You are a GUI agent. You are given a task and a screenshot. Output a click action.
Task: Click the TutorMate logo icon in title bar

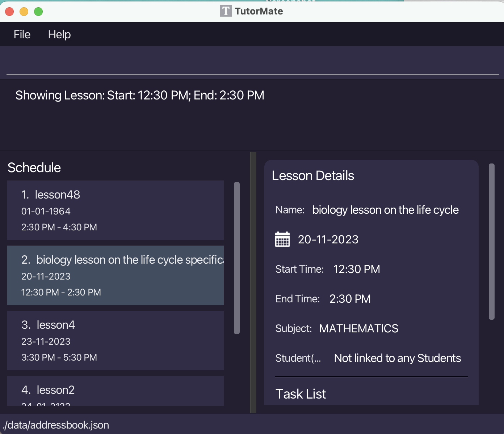[226, 11]
